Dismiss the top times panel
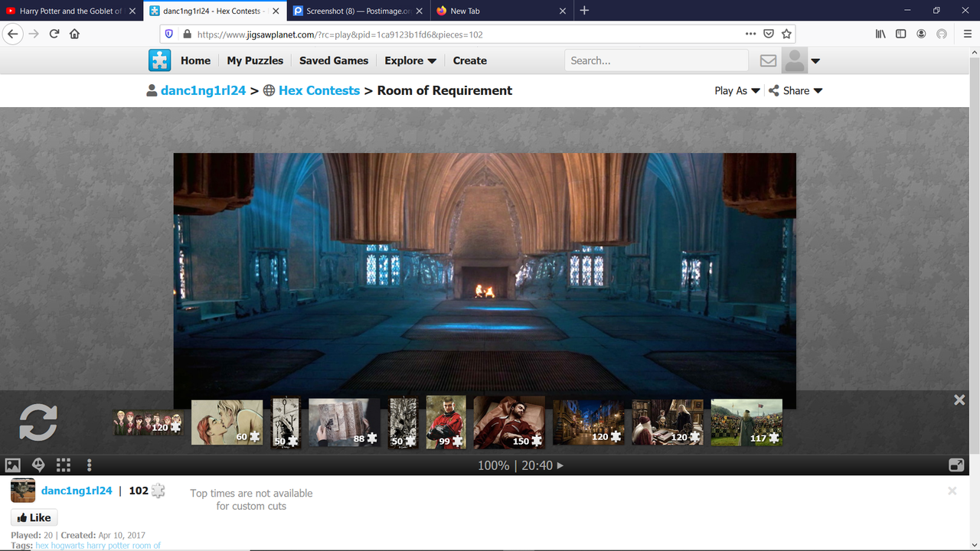This screenshot has width=980, height=551. tap(952, 491)
